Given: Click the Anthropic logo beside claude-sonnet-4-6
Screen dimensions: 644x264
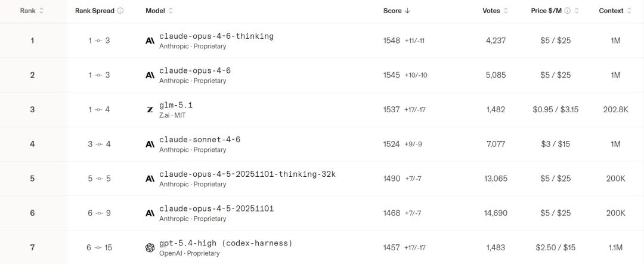Looking at the screenshot, I should [x=150, y=145].
